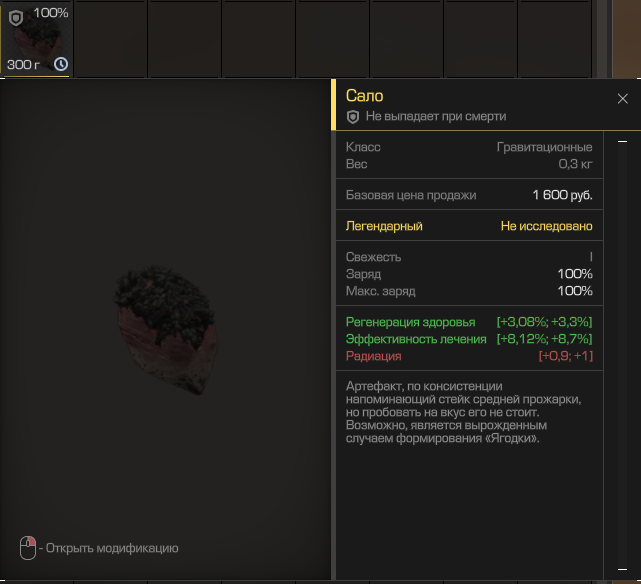Select the Сало item in first inventory slot

[37, 39]
